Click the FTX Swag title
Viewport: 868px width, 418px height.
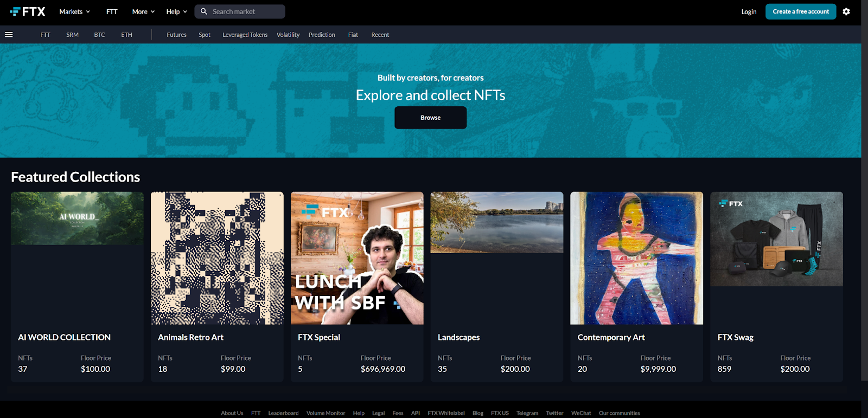coord(735,337)
